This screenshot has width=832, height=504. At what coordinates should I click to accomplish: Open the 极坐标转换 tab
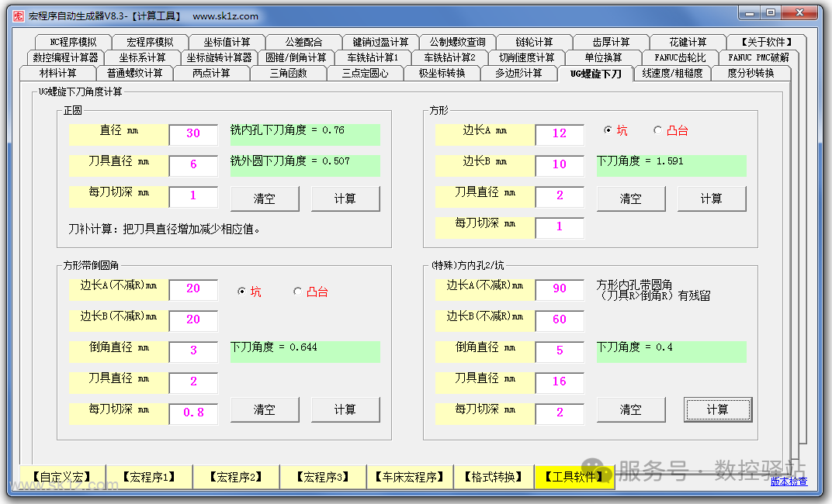click(442, 73)
